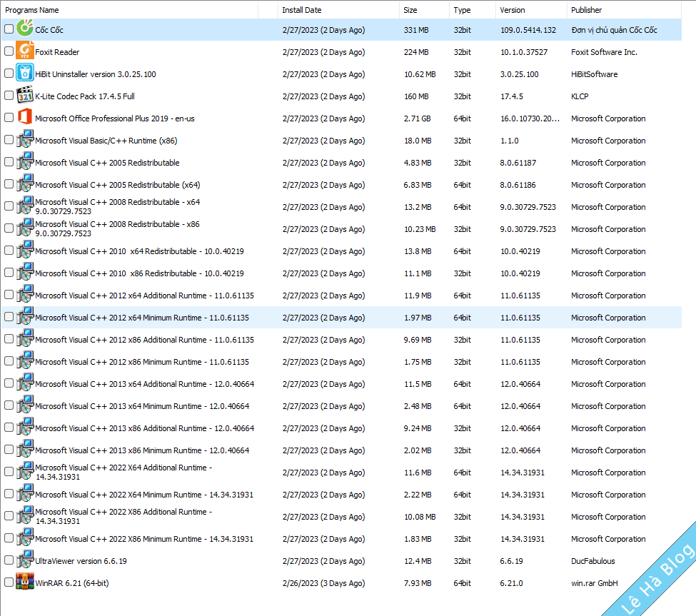Sort by the Install Date column header
This screenshot has width=696, height=616.
tap(301, 10)
